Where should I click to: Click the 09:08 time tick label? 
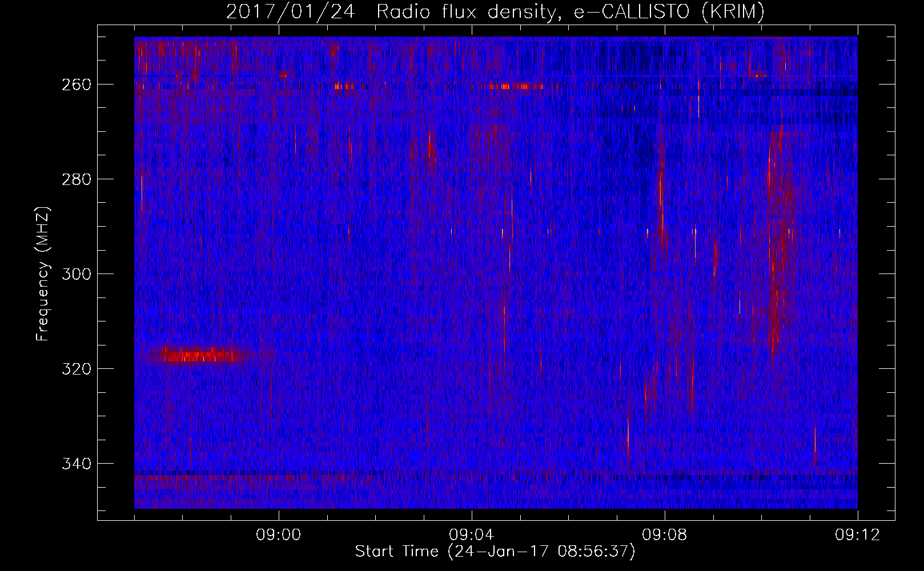[x=665, y=535]
